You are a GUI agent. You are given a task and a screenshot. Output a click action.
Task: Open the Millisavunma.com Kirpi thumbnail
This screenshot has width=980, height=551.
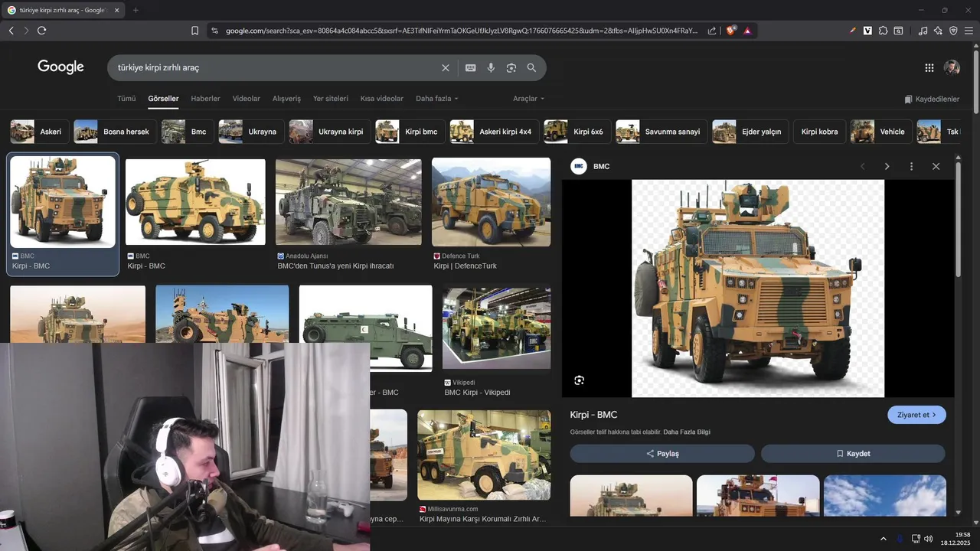pyautogui.click(x=484, y=455)
